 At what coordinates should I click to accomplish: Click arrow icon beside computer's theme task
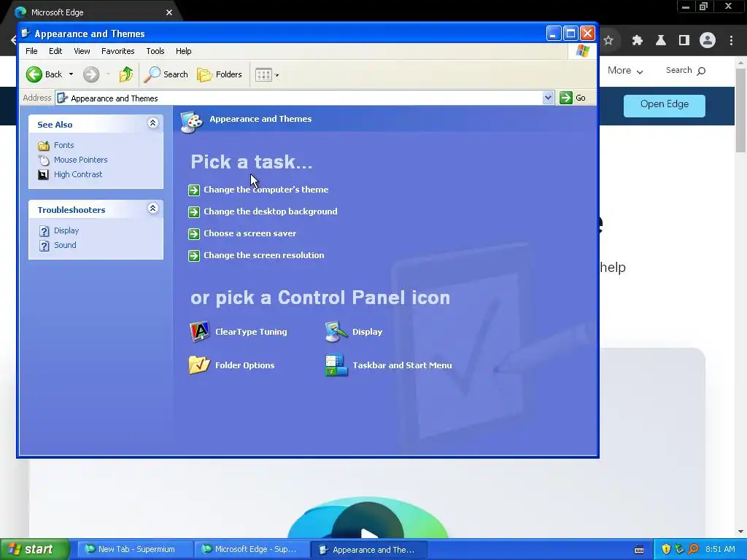[194, 190]
